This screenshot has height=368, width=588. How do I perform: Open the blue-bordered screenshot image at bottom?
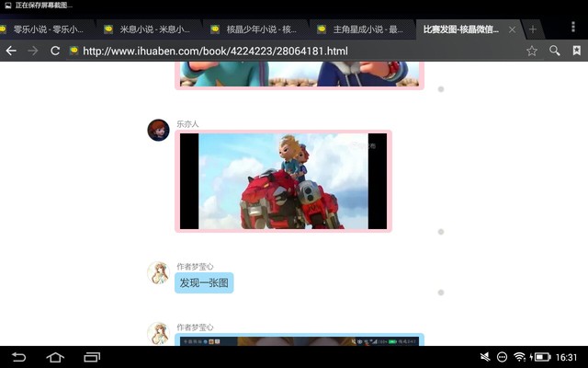(x=300, y=339)
